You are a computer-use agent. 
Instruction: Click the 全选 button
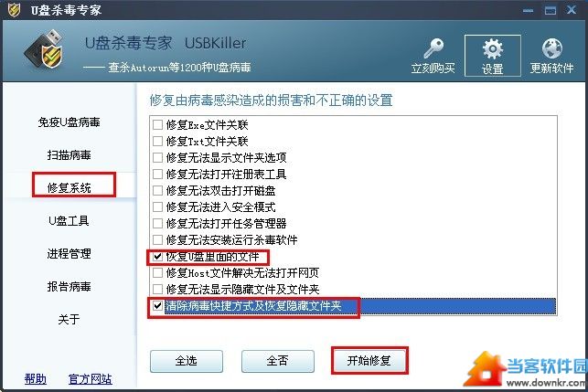[187, 361]
